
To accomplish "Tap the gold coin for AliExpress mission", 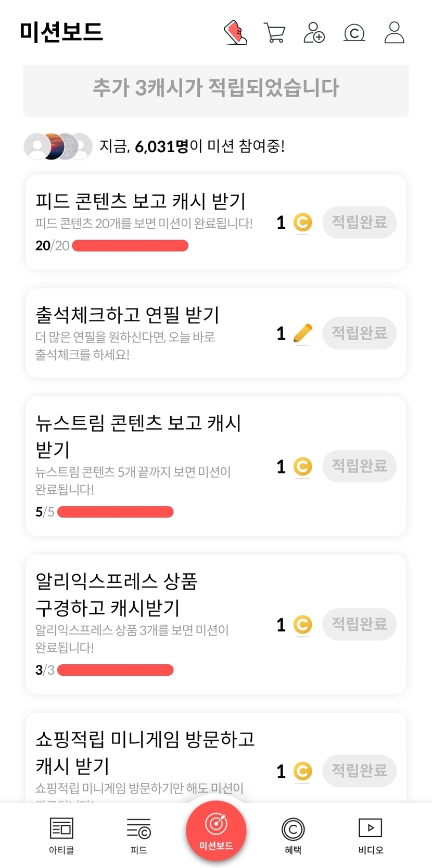I will (302, 624).
